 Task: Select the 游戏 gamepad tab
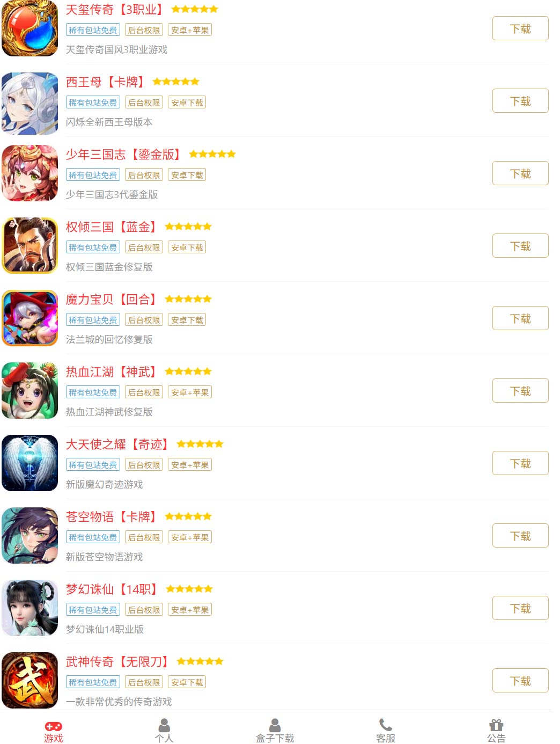(53, 731)
